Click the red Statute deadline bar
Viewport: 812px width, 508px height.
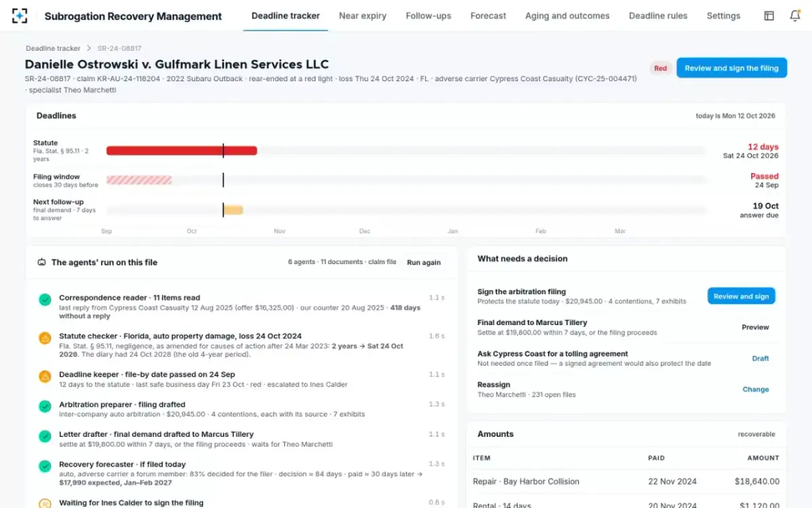(181, 150)
